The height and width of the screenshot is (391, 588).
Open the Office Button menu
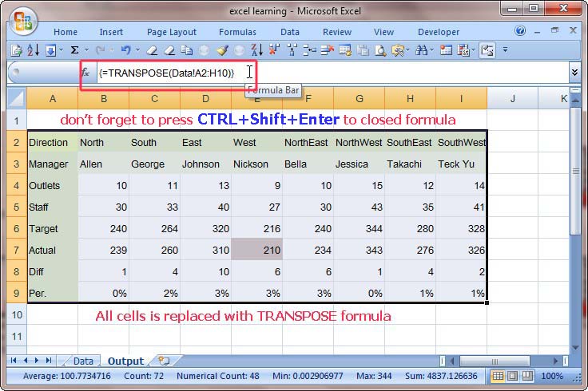click(23, 22)
